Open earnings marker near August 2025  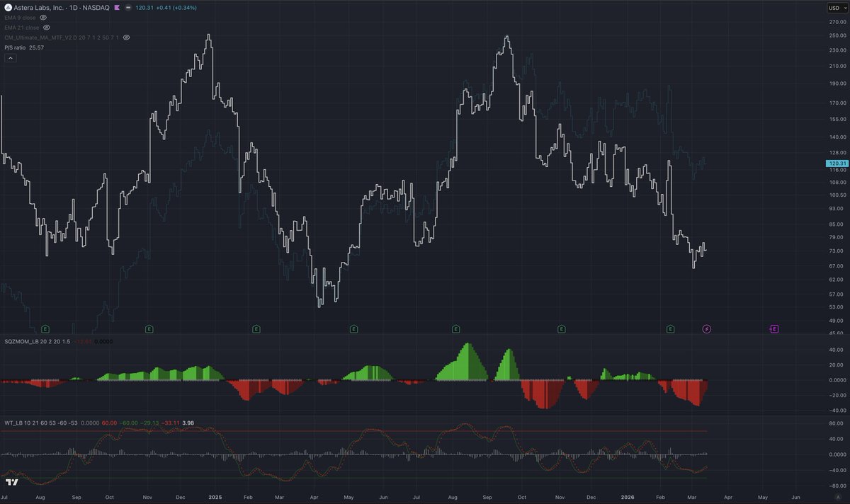(455, 328)
